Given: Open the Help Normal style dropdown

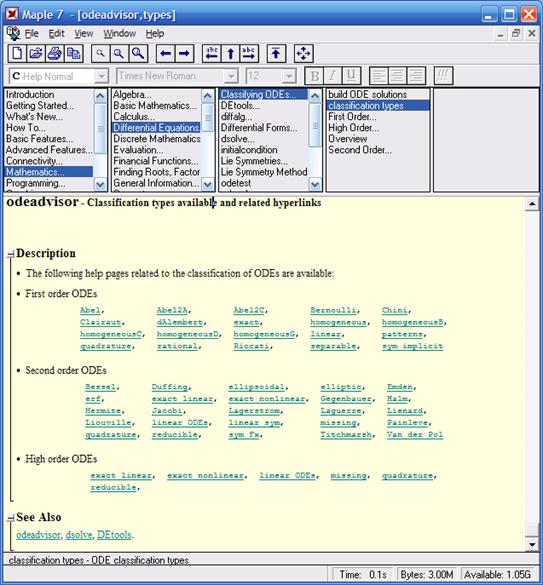Looking at the screenshot, I should point(101,76).
